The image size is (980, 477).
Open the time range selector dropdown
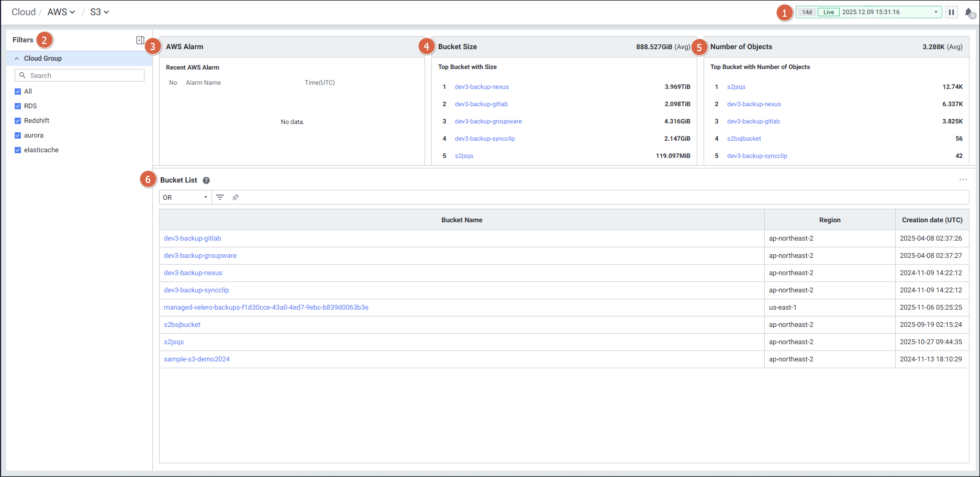click(936, 12)
